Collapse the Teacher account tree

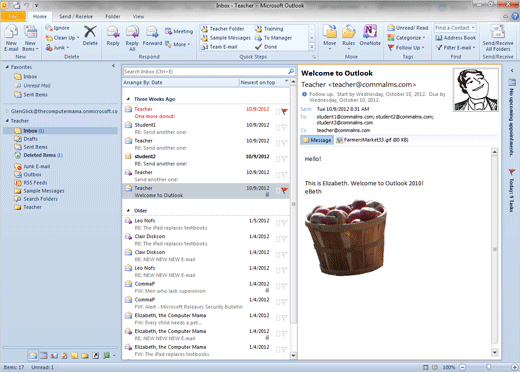tap(7, 121)
